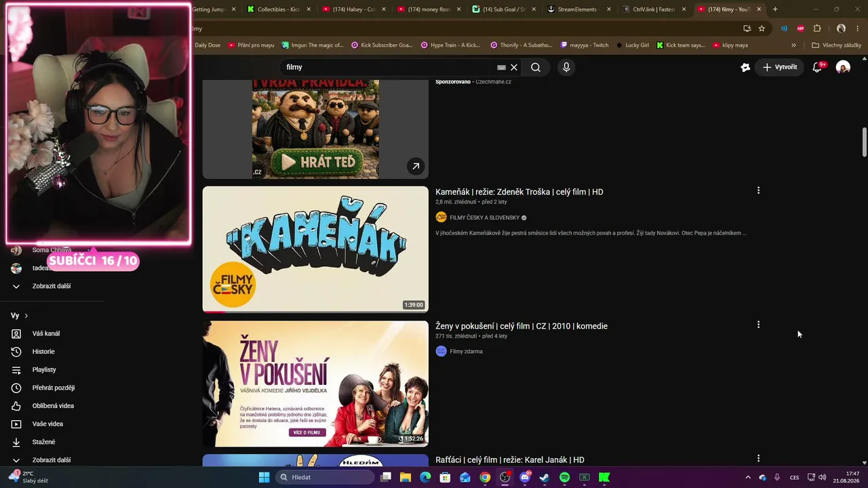Switch to the 'Collectibles - Kick' tab

[x=278, y=9]
